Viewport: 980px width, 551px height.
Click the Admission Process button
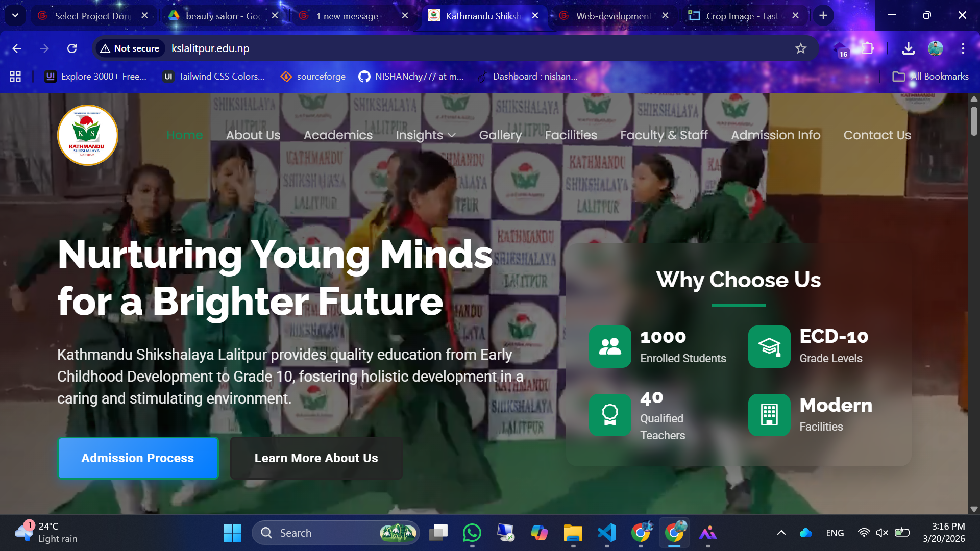(138, 458)
